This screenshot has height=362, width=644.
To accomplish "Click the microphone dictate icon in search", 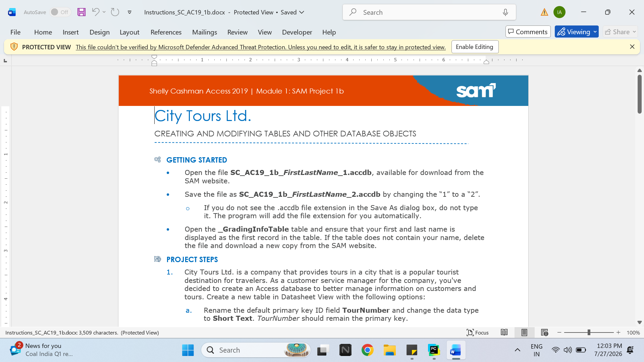I will click(x=505, y=12).
